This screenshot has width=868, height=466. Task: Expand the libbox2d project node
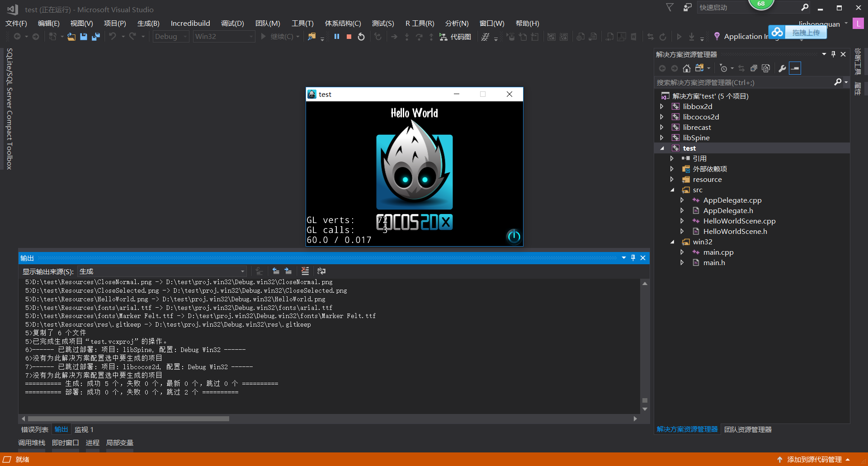pyautogui.click(x=662, y=106)
